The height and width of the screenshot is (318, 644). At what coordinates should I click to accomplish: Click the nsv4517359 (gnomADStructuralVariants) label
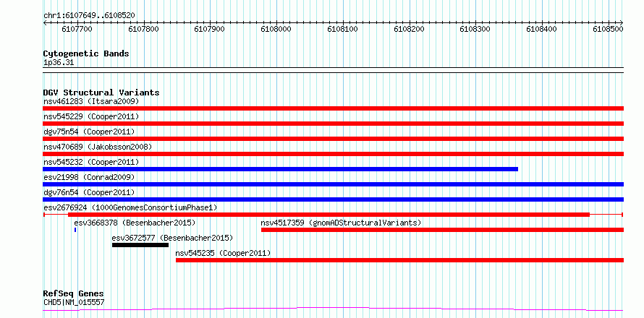342,223
